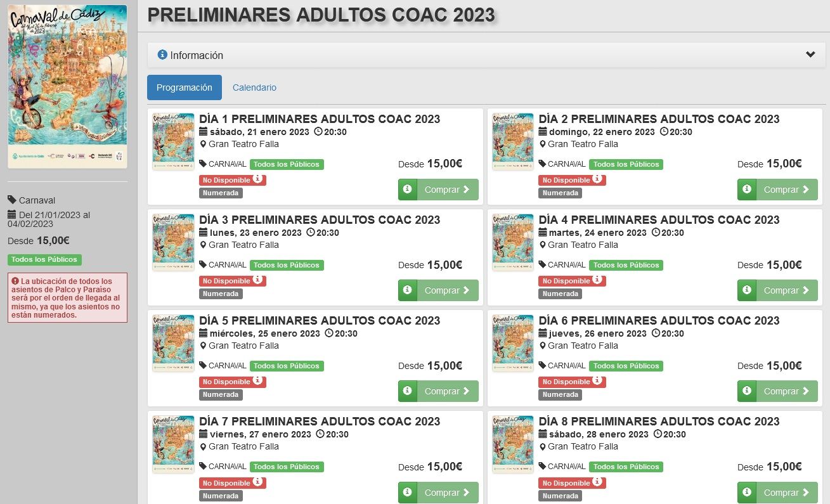The width and height of the screenshot is (830, 504).
Task: Click No Disponible info icon for DÍA 8
Action: [x=597, y=482]
